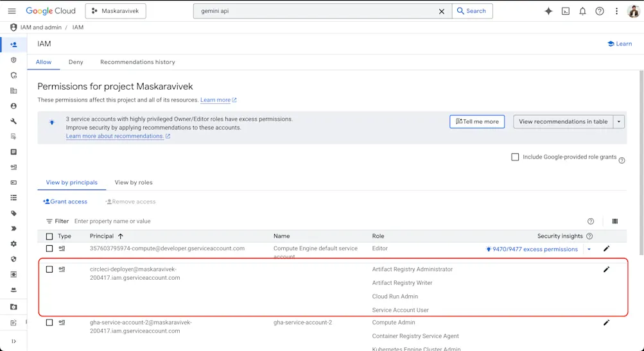Open the Learn more permissions link

[x=218, y=99]
